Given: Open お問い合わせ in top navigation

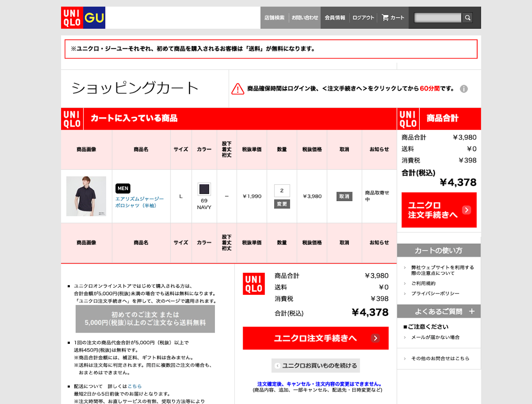Looking at the screenshot, I should point(305,18).
